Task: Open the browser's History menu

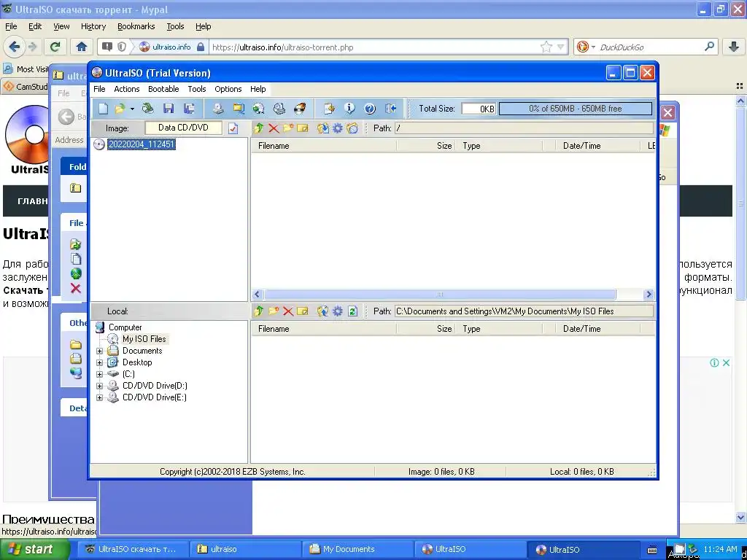Action: (x=93, y=26)
